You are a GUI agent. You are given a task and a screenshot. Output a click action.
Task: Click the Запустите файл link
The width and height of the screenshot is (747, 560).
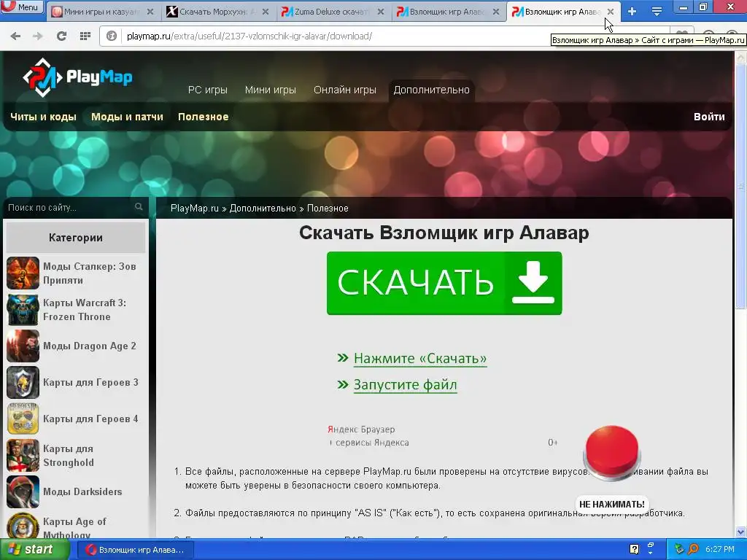point(406,385)
